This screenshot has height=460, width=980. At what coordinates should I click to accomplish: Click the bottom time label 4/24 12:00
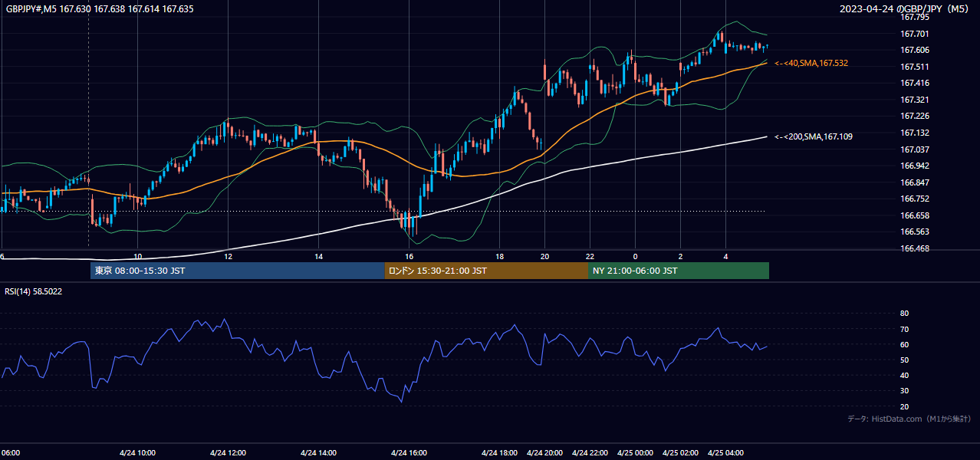tap(228, 452)
